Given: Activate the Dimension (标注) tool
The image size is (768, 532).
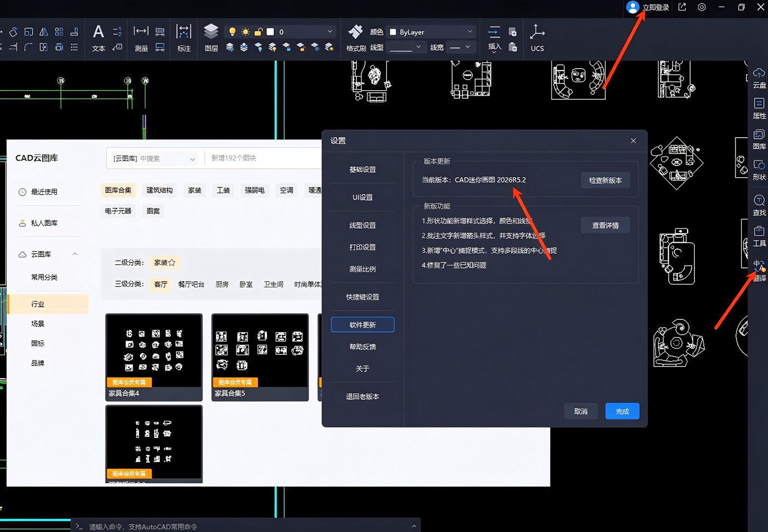Looking at the screenshot, I should coord(184,38).
